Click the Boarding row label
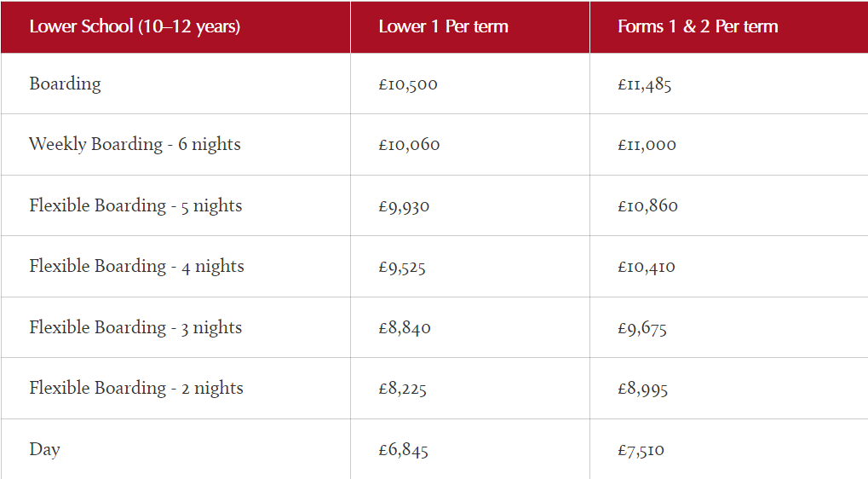 point(66,84)
